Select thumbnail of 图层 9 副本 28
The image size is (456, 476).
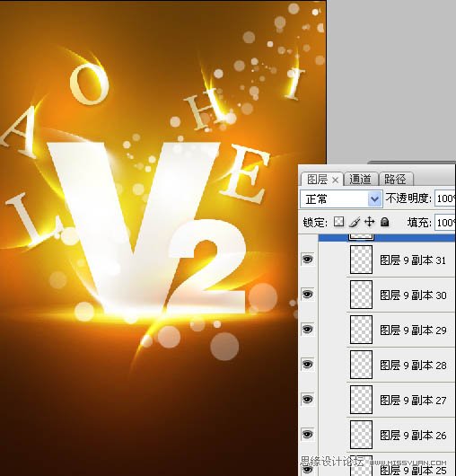pos(361,365)
